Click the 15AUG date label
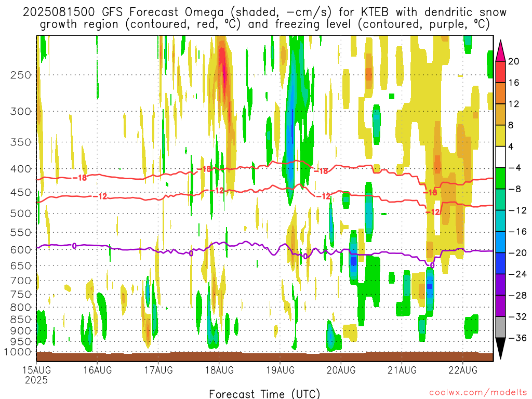 36,370
